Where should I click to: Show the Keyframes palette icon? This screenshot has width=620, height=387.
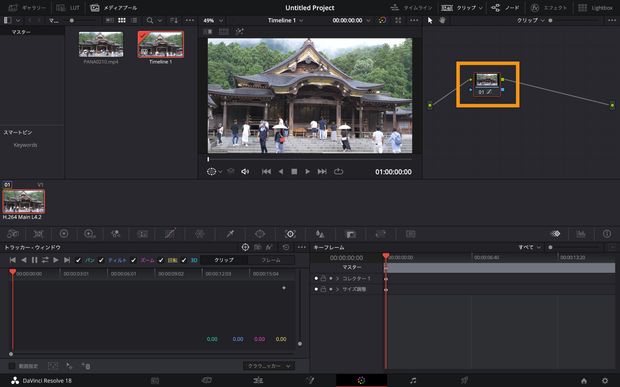(x=556, y=234)
